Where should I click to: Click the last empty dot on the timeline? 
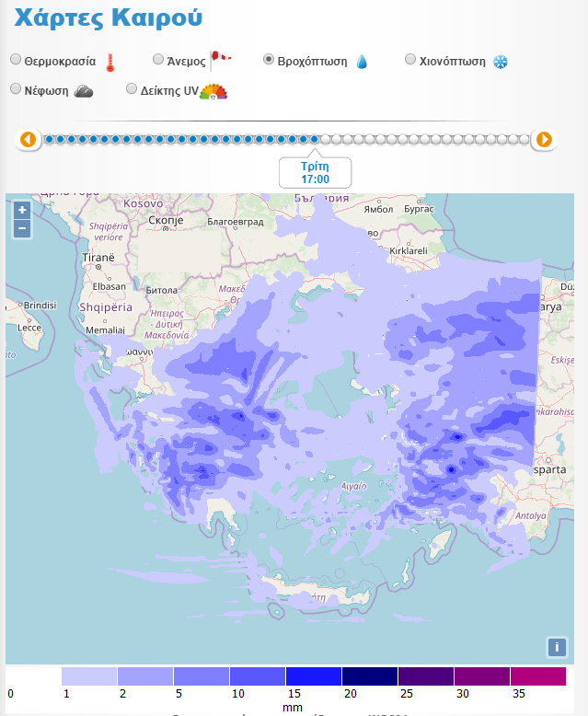[524, 139]
